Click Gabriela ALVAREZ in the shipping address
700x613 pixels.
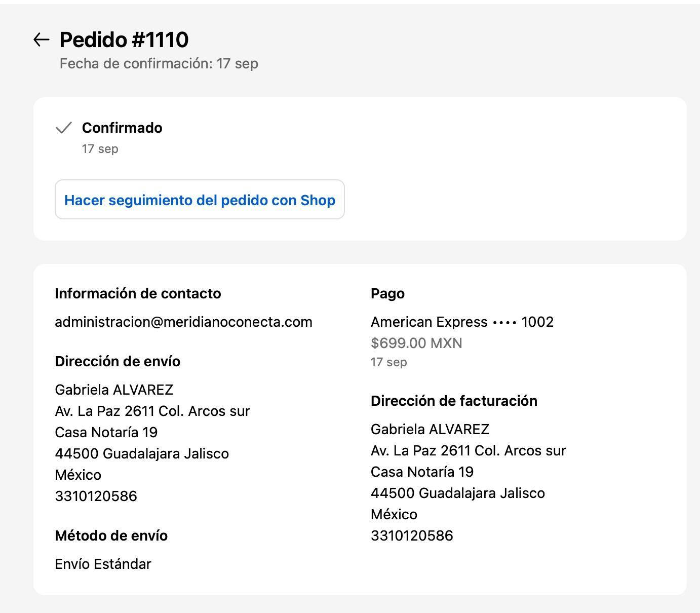114,390
